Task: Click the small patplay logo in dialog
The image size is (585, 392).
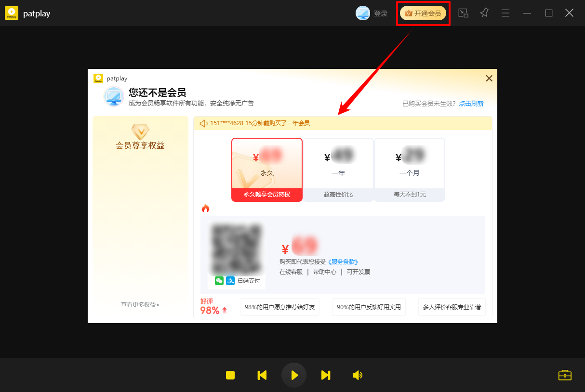Action: point(98,78)
